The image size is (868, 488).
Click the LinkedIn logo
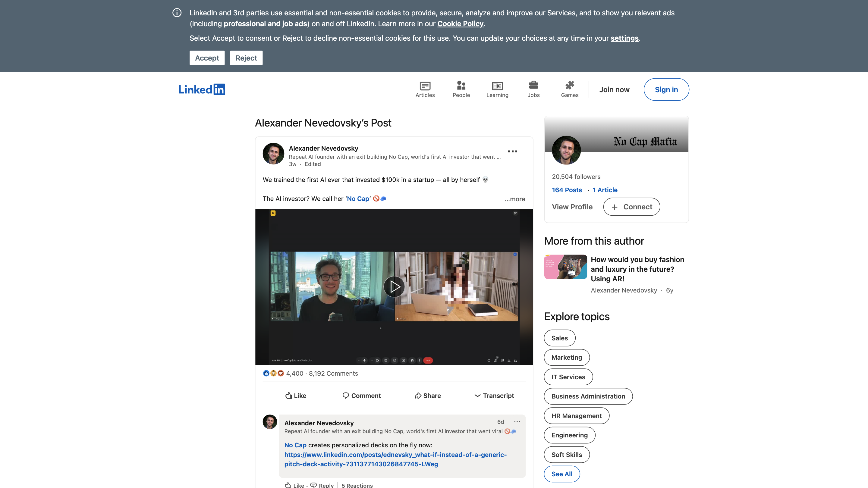click(202, 89)
